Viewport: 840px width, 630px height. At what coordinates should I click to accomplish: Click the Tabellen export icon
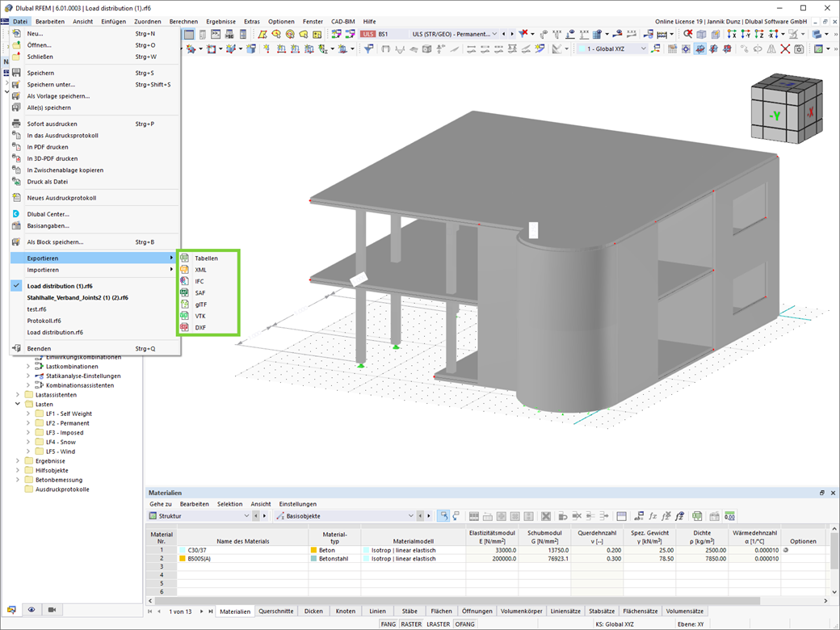(x=184, y=258)
